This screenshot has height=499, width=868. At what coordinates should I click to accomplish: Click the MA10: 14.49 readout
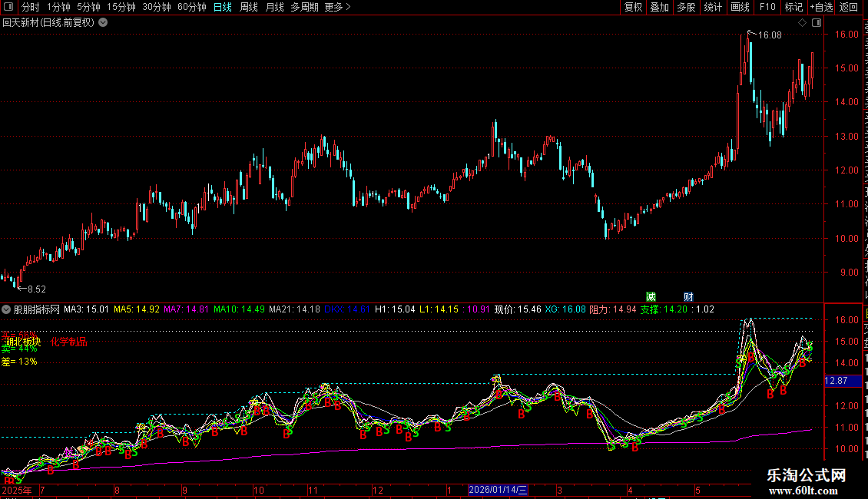pos(239,309)
